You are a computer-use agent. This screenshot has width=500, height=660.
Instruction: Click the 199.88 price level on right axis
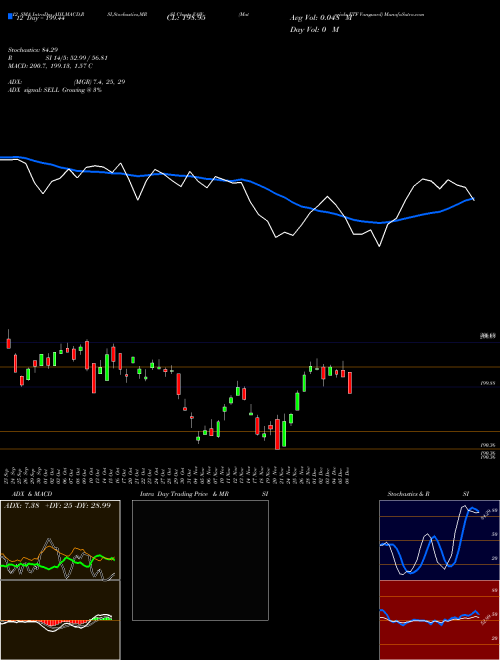coord(488,384)
